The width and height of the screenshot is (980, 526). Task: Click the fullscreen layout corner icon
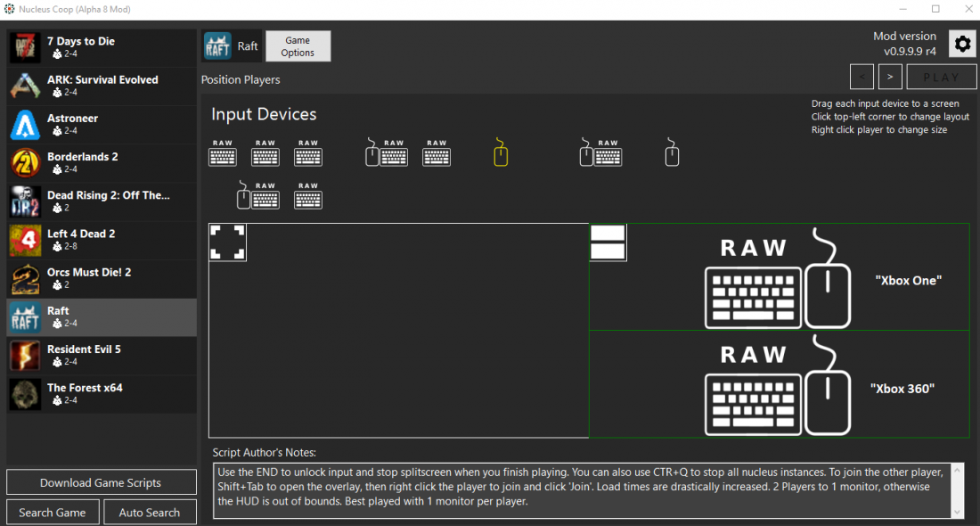click(x=227, y=242)
